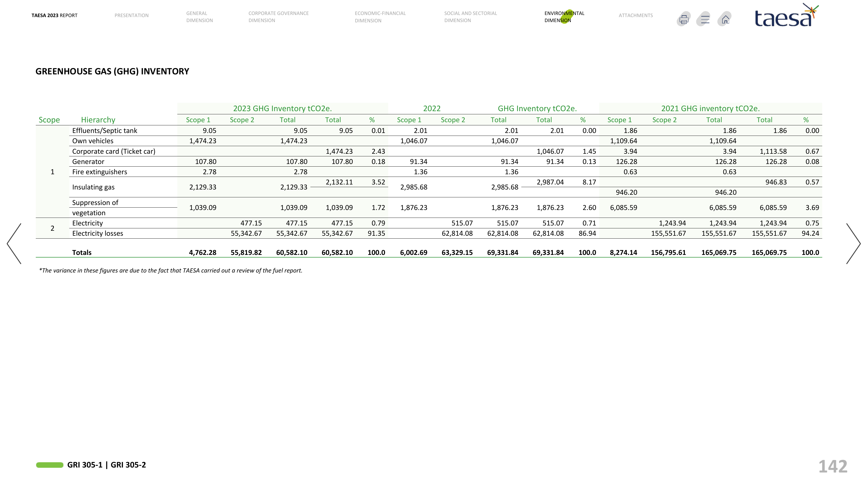Go to previous page with left arrow

tap(14, 244)
